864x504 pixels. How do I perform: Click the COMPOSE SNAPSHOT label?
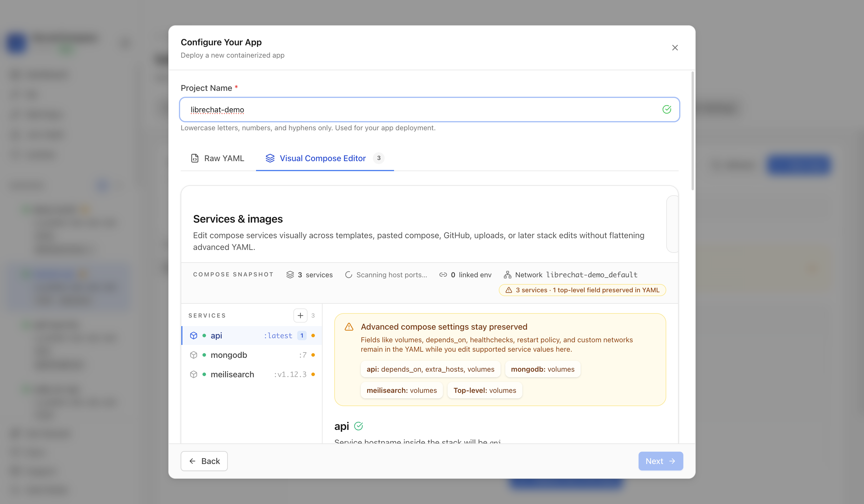click(233, 274)
